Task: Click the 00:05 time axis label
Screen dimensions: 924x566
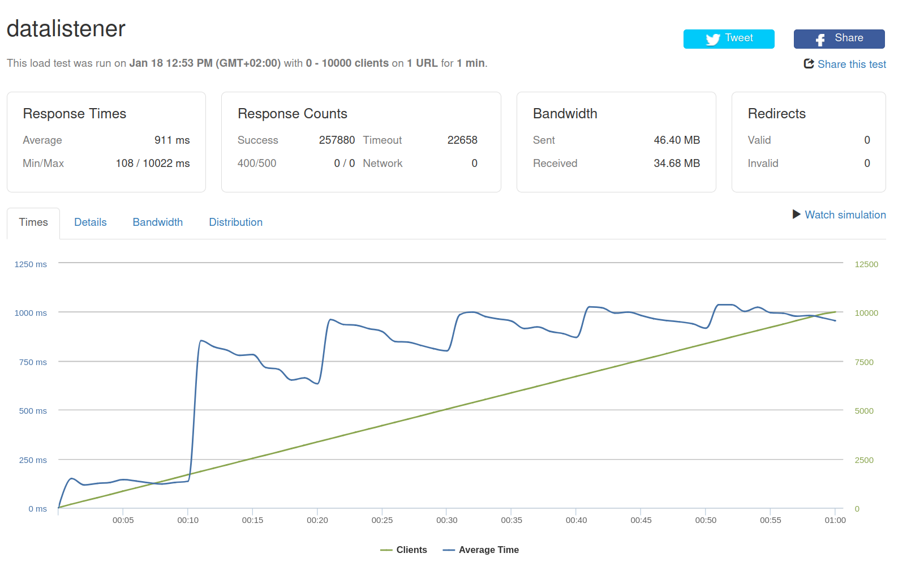Action: tap(123, 520)
